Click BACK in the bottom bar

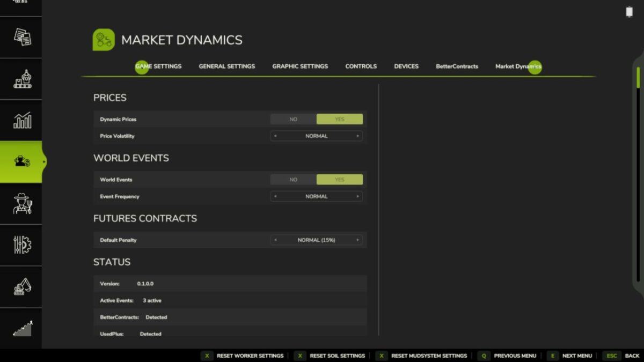[632, 356]
